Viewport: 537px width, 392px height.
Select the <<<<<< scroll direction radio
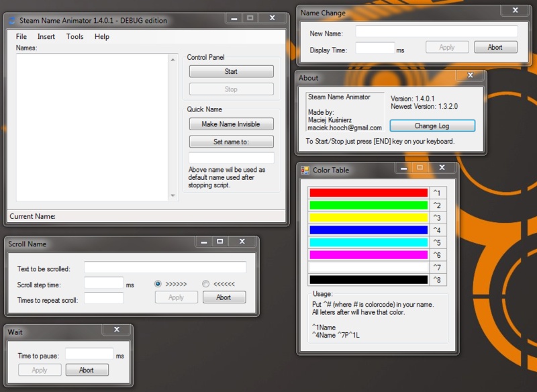[x=205, y=284]
